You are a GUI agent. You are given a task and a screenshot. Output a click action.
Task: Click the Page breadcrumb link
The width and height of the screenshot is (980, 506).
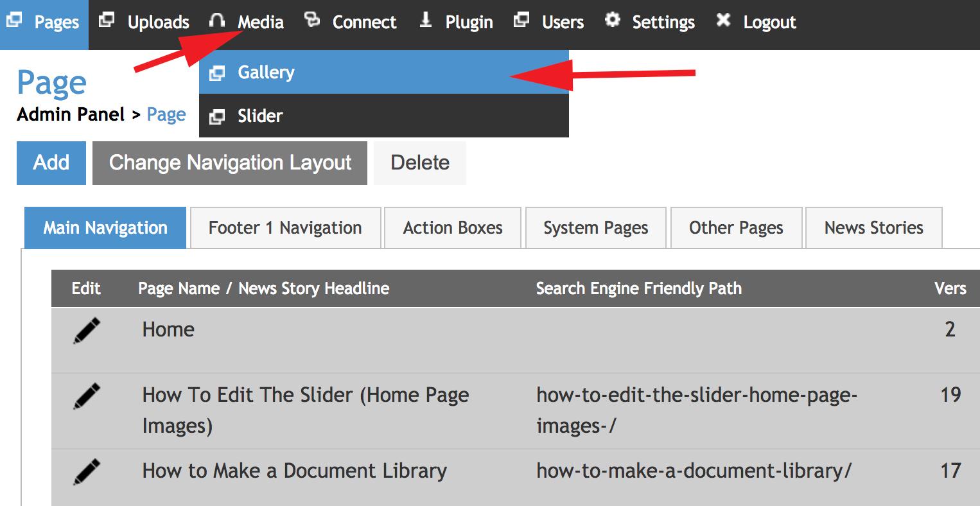pyautogui.click(x=166, y=115)
